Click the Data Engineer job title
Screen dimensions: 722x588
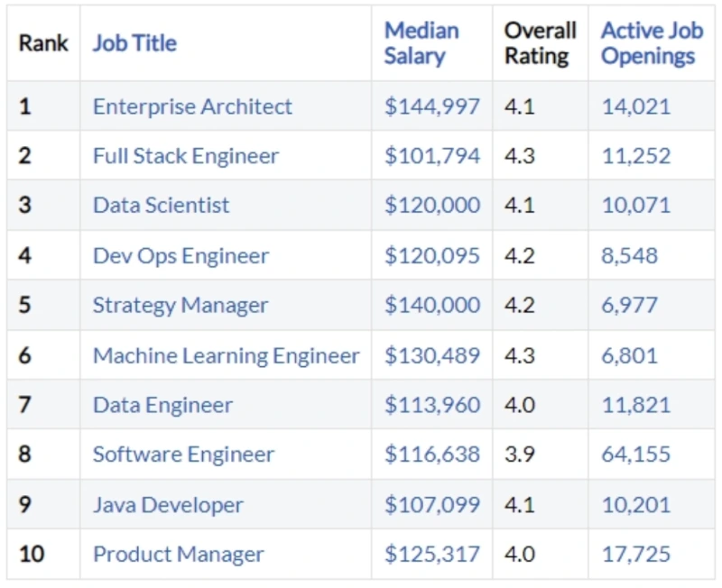[x=162, y=405]
